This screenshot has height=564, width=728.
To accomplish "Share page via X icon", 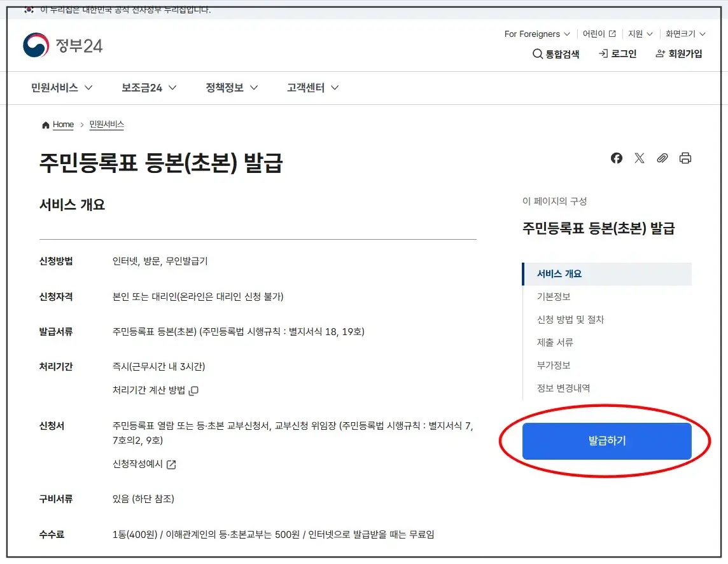I will [x=640, y=158].
